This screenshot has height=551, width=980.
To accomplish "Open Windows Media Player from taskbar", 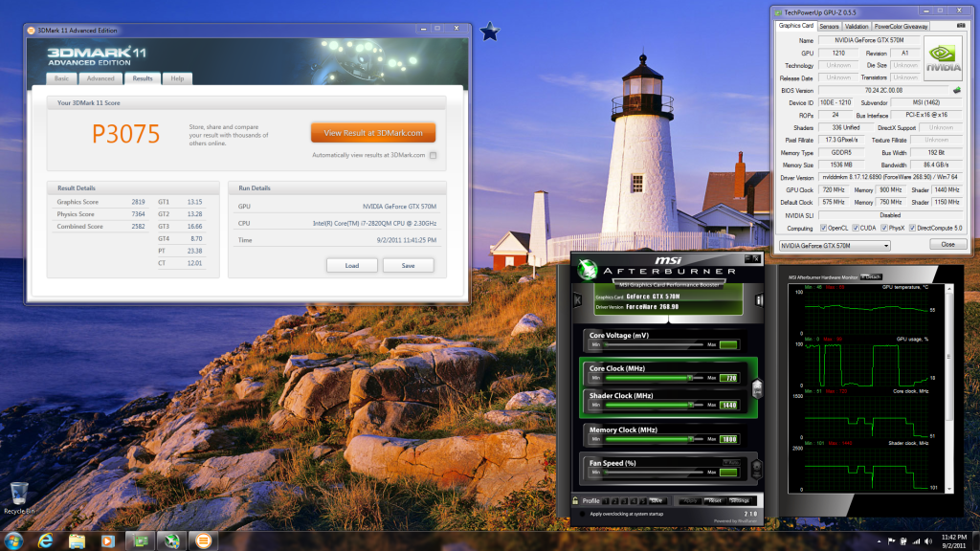I will pyautogui.click(x=108, y=541).
